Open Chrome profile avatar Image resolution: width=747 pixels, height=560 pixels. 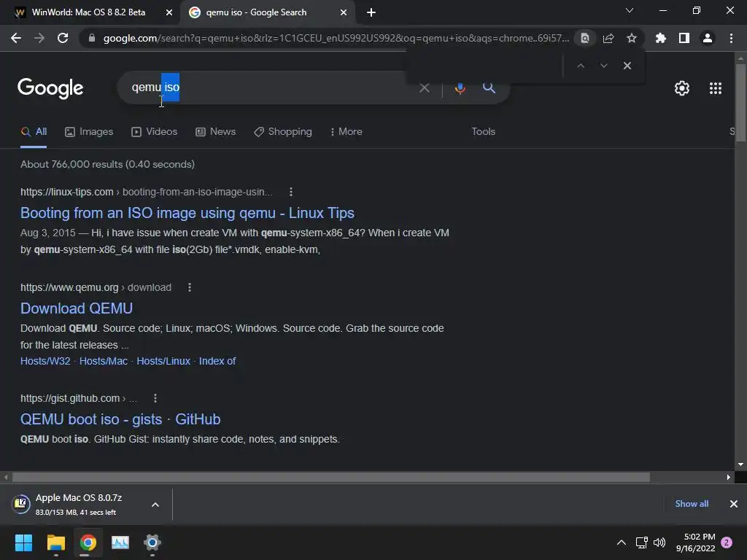708,38
